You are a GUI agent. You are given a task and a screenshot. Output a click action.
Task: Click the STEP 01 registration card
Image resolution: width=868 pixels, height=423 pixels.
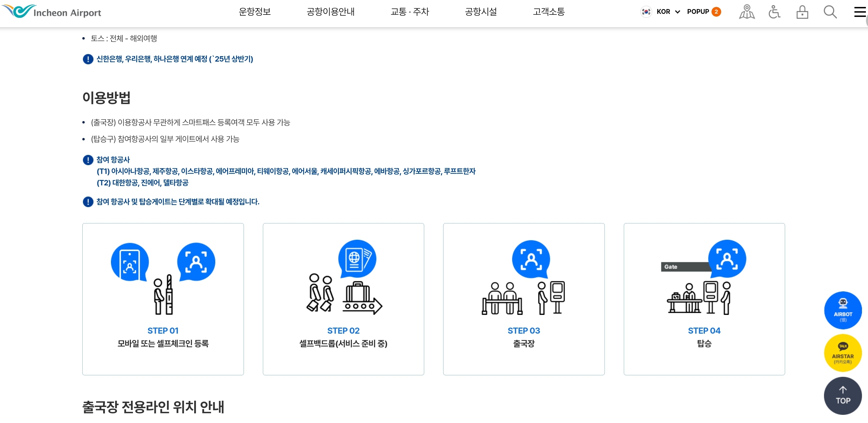click(x=163, y=299)
